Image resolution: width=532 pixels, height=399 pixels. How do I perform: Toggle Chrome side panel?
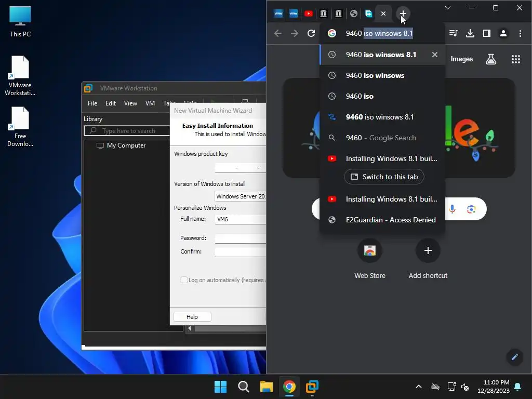tap(486, 33)
